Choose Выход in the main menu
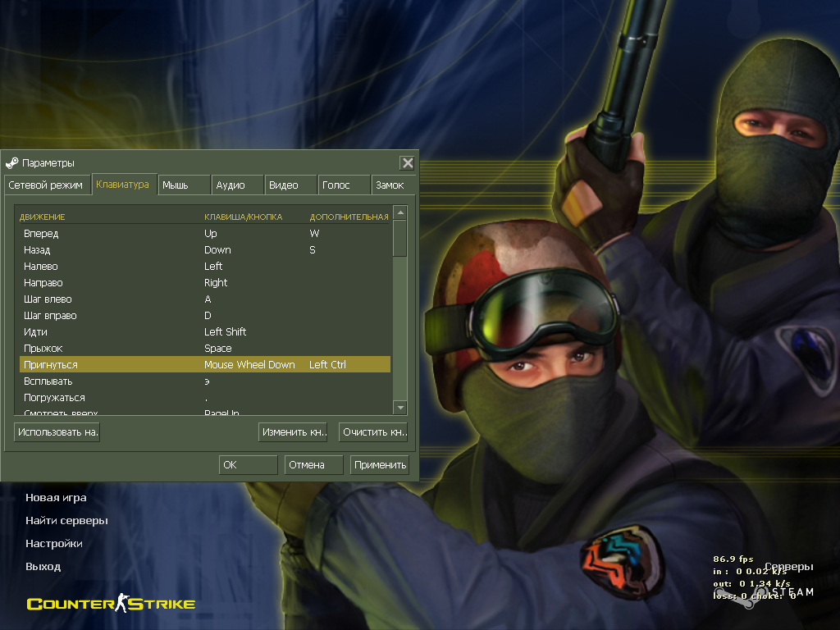 [x=43, y=567]
